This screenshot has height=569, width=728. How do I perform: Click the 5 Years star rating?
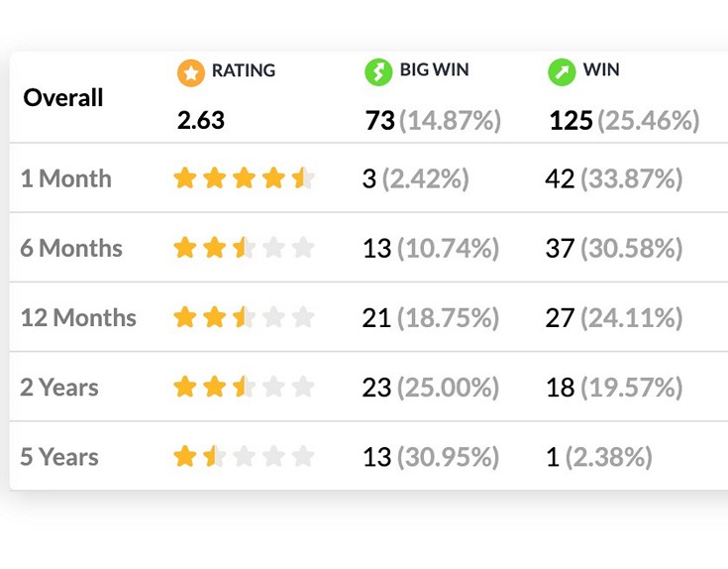click(244, 457)
